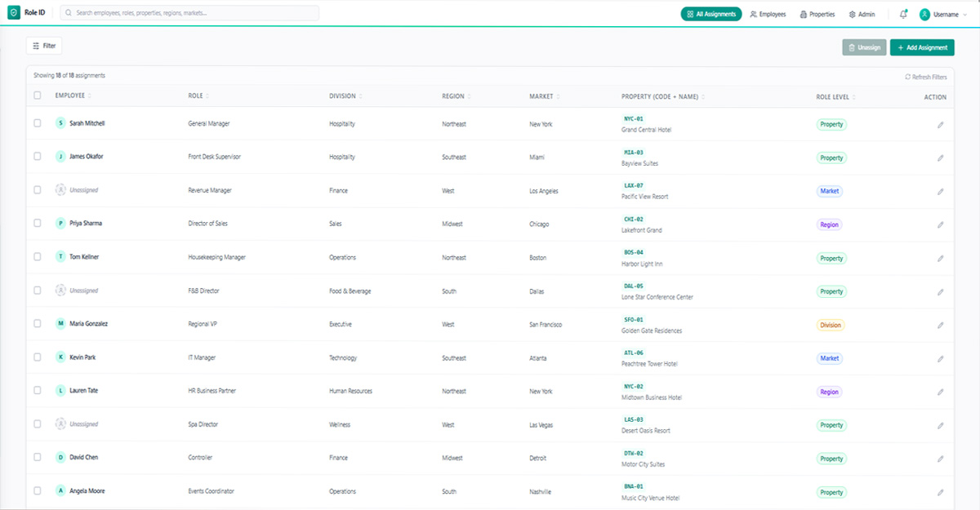Click the Golden Gate Residences property name

[x=652, y=330]
